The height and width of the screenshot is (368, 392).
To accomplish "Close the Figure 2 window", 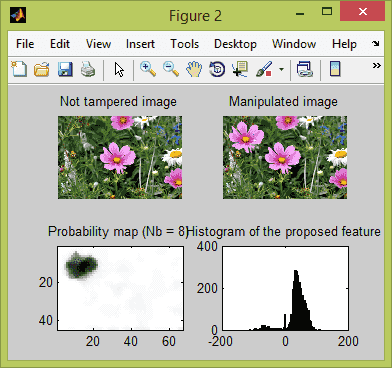I will coord(363,12).
